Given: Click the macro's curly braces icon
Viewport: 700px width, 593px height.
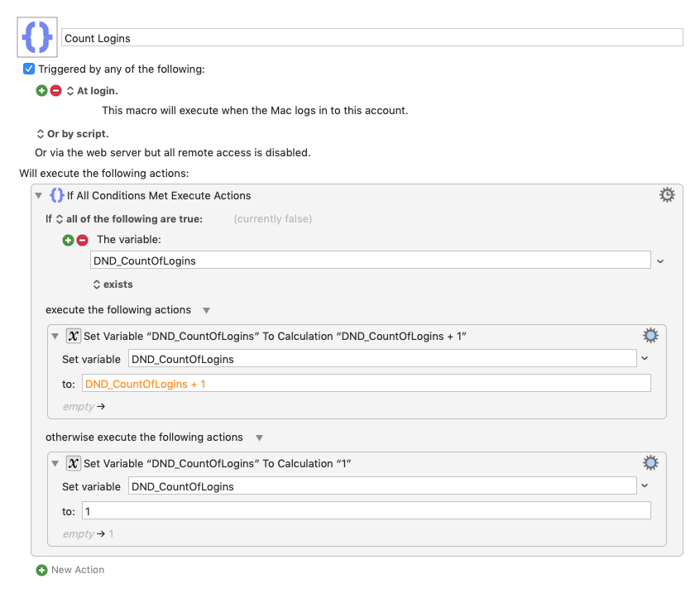Looking at the screenshot, I should [37, 37].
